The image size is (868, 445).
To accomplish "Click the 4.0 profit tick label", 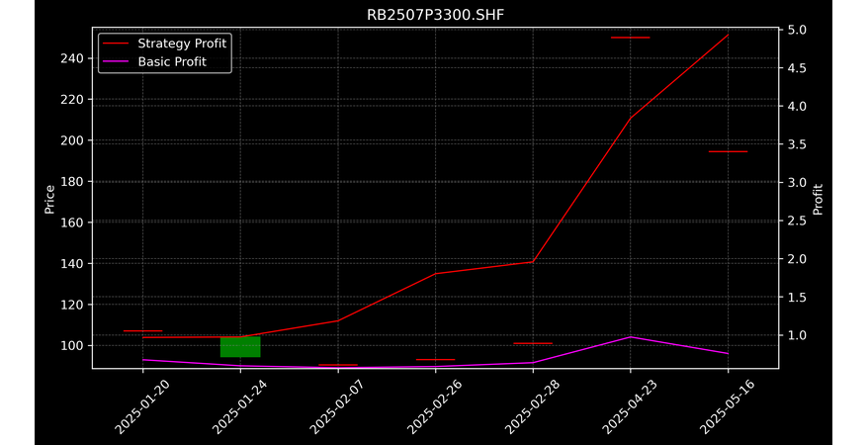I will [x=797, y=106].
